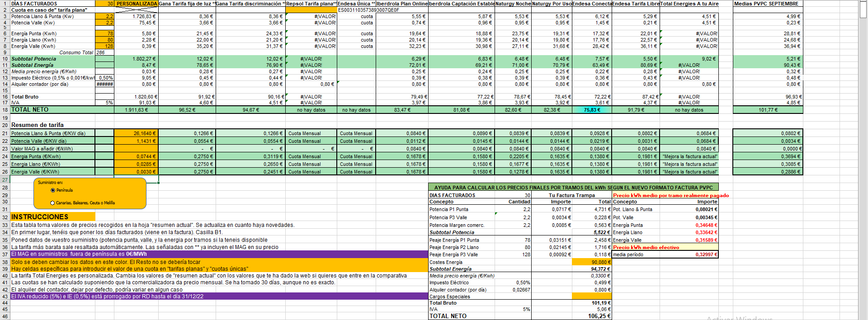Select the Tu Factura Trampa heading

point(572,195)
